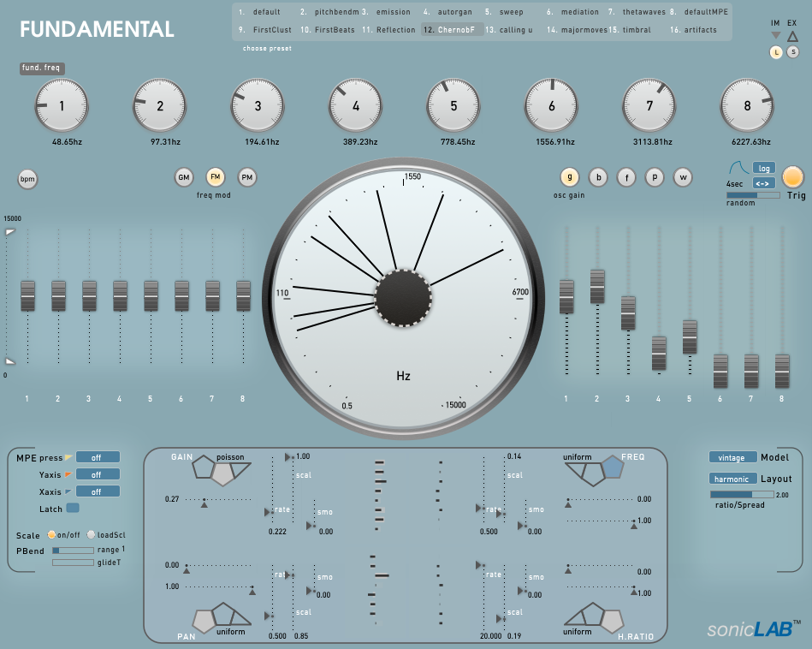This screenshot has height=649, width=812.
Task: Open the vintage Model dropdown
Action: coord(732,457)
